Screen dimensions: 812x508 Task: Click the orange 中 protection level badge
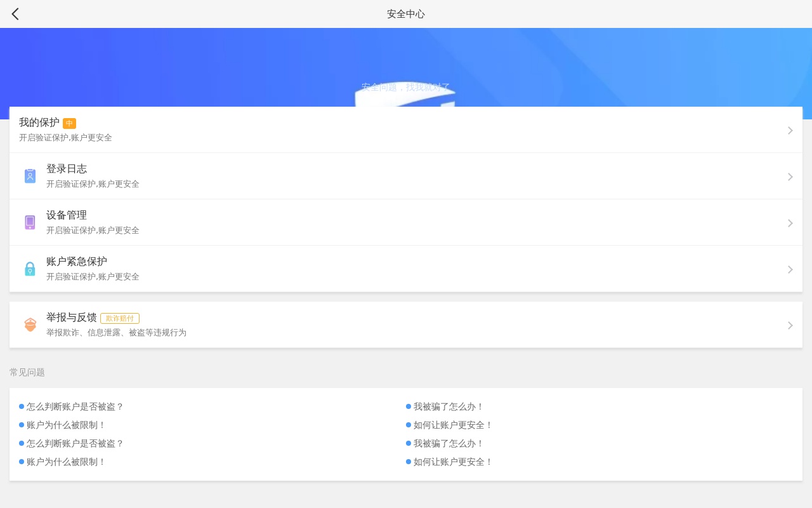tap(69, 123)
